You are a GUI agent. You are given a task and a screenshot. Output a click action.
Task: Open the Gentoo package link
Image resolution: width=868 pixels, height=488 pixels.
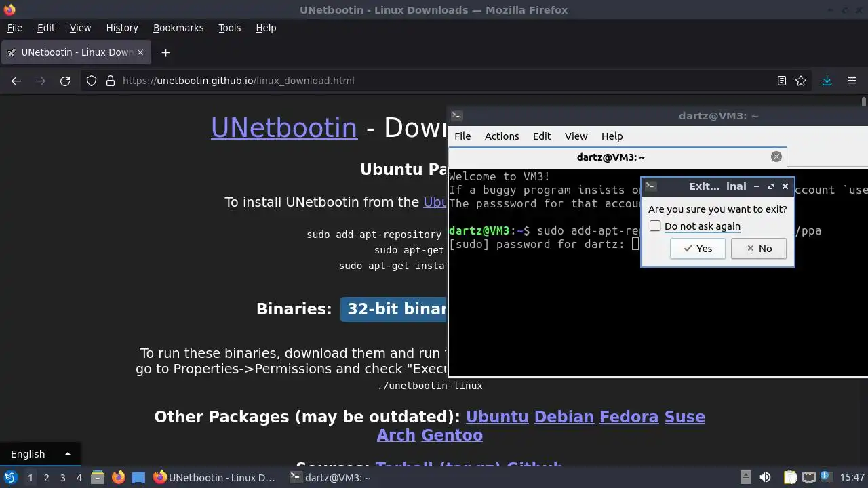[452, 434]
